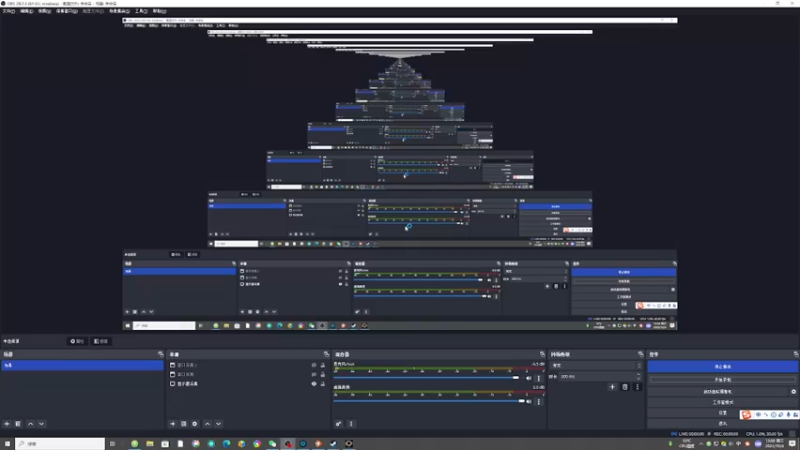The height and width of the screenshot is (450, 800).
Task: Remove the selected scene with the Scenes panel trash icon
Action: click(18, 424)
